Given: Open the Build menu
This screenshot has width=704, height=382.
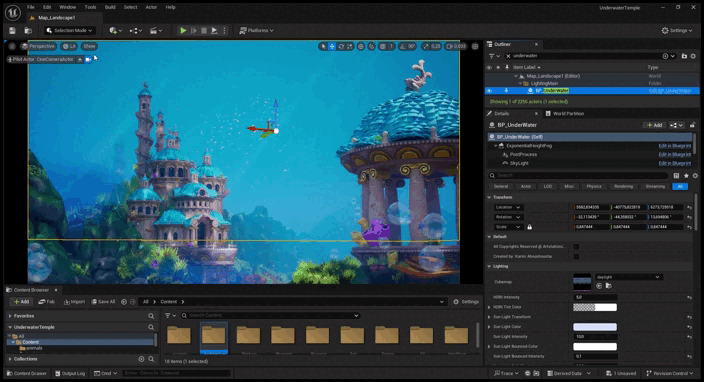Looking at the screenshot, I should tap(110, 7).
